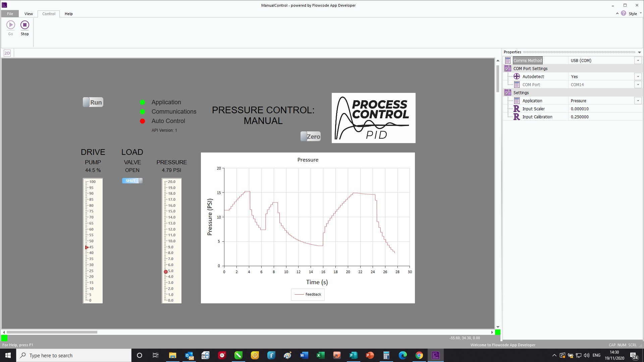The height and width of the screenshot is (362, 644).
Task: Open Google Chrome from the taskbar
Action: coord(419,355)
